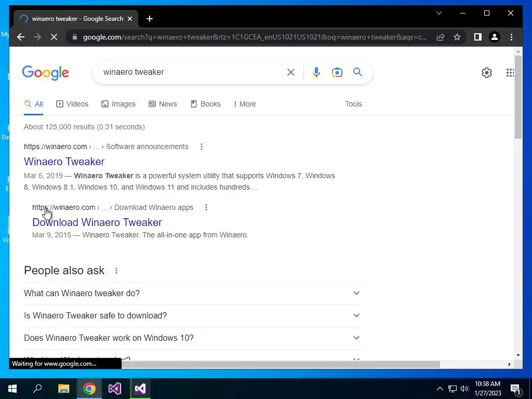Click the forward navigation arrow in Chrome

tap(37, 37)
